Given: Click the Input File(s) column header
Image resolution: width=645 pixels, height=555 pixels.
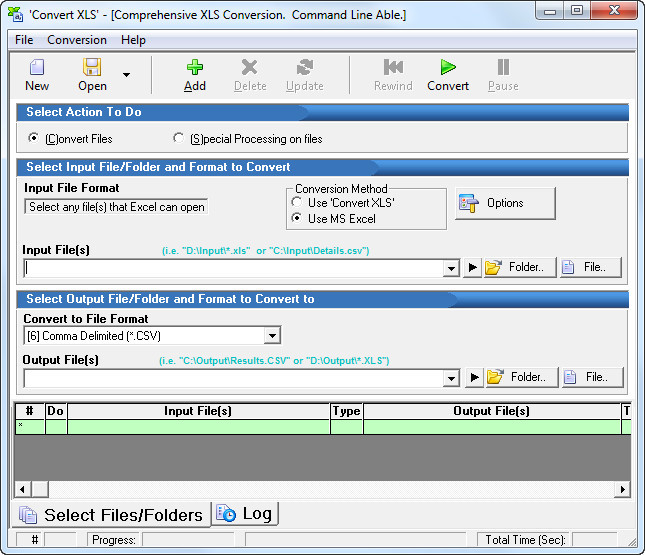Looking at the screenshot, I should pyautogui.click(x=199, y=411).
